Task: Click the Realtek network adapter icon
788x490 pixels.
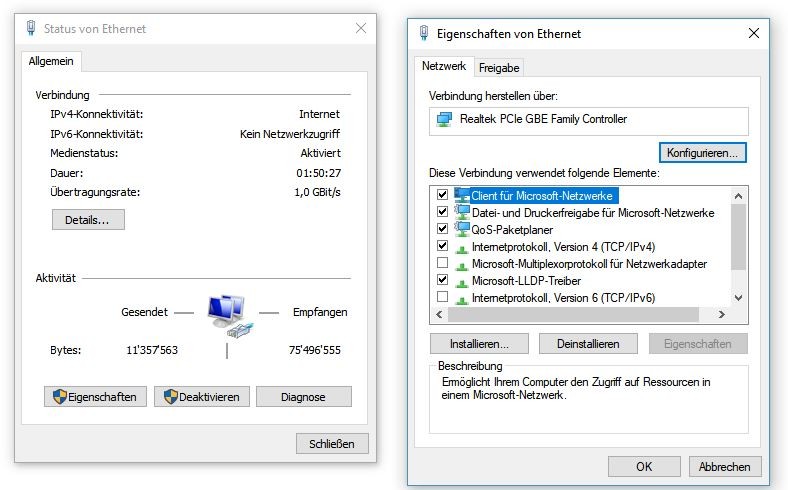Action: tap(444, 120)
